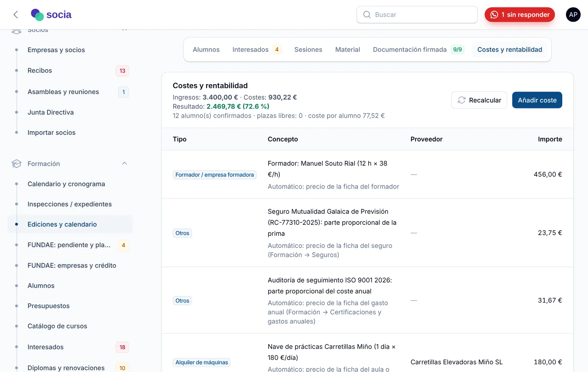Click the Formación graduation cap icon
This screenshot has width=588, height=372.
coord(17,164)
